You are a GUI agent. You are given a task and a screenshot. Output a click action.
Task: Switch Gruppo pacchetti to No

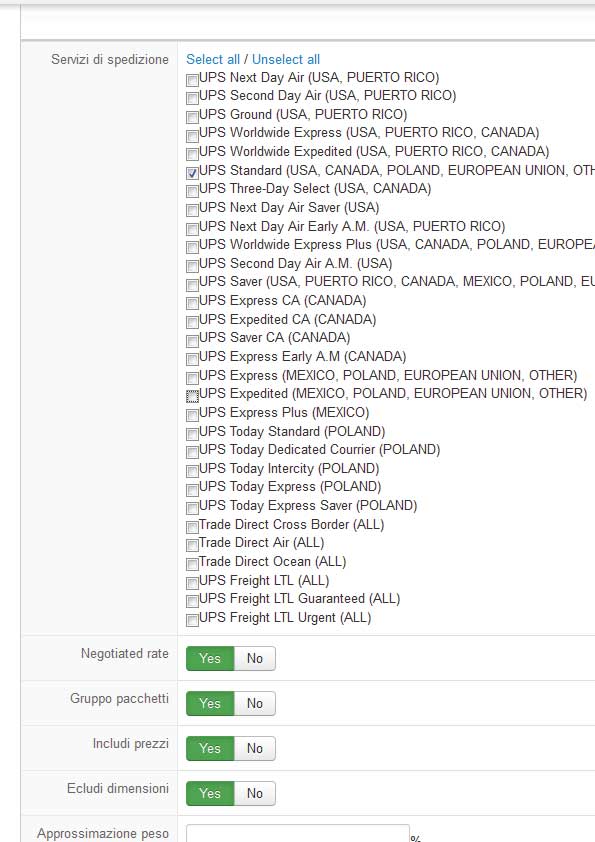point(255,703)
